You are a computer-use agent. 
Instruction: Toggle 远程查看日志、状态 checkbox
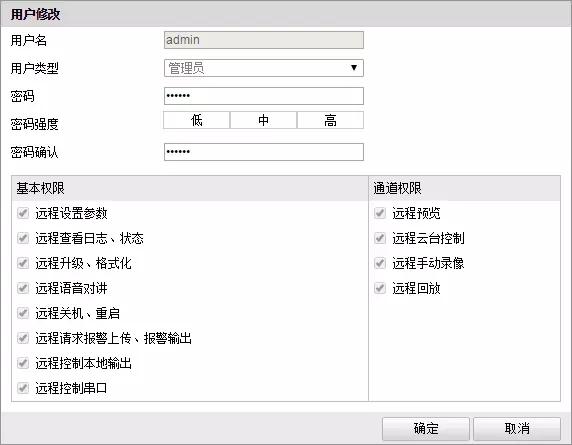point(23,238)
